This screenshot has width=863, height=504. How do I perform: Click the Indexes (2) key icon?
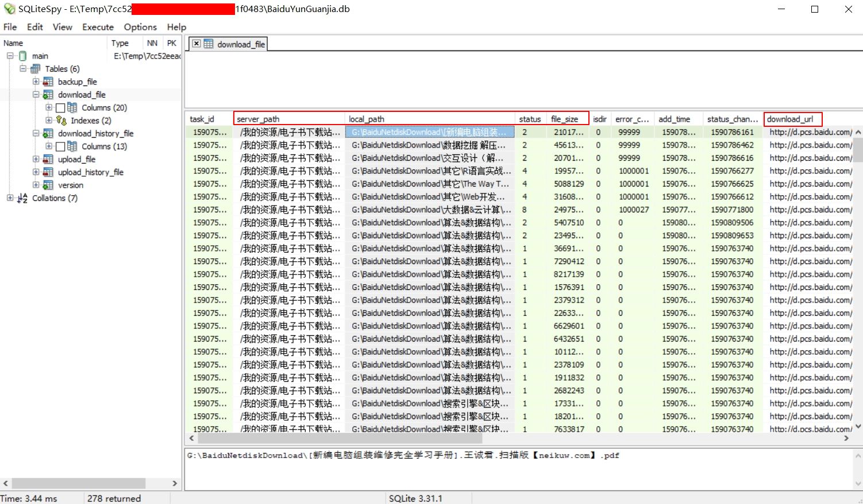coord(61,121)
